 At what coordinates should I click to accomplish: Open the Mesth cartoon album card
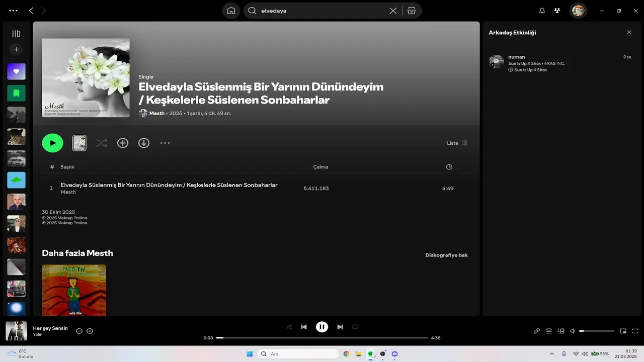[74, 290]
